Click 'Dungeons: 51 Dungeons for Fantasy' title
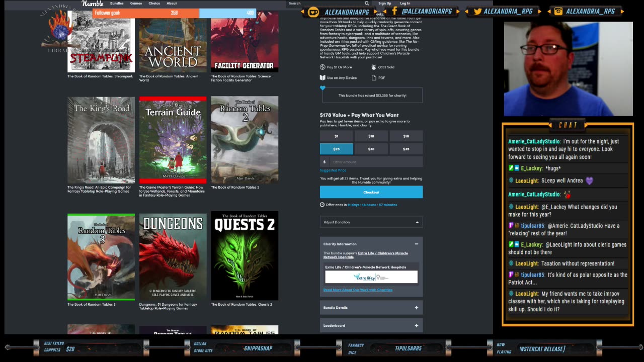This screenshot has width=644, height=362. (x=168, y=306)
